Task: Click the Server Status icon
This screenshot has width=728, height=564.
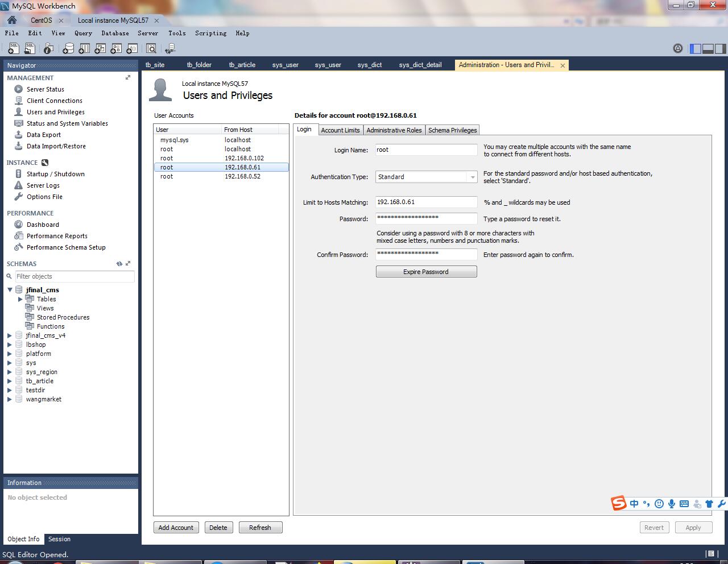Action: [x=19, y=89]
